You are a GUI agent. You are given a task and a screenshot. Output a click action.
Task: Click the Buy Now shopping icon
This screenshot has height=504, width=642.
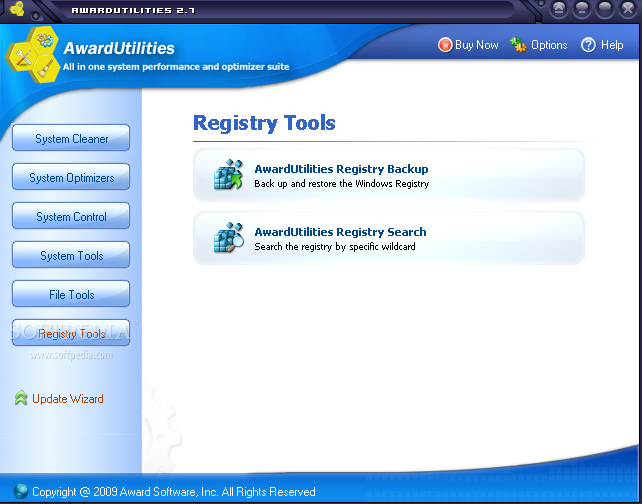pyautogui.click(x=445, y=45)
